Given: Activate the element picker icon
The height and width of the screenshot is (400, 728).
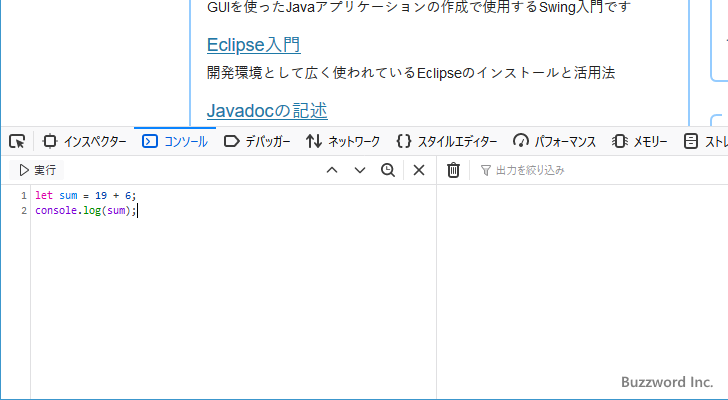Looking at the screenshot, I should (x=17, y=141).
